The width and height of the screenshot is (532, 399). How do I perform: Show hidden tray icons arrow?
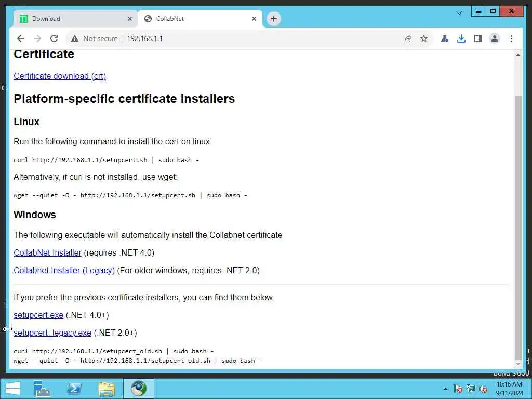(445, 389)
